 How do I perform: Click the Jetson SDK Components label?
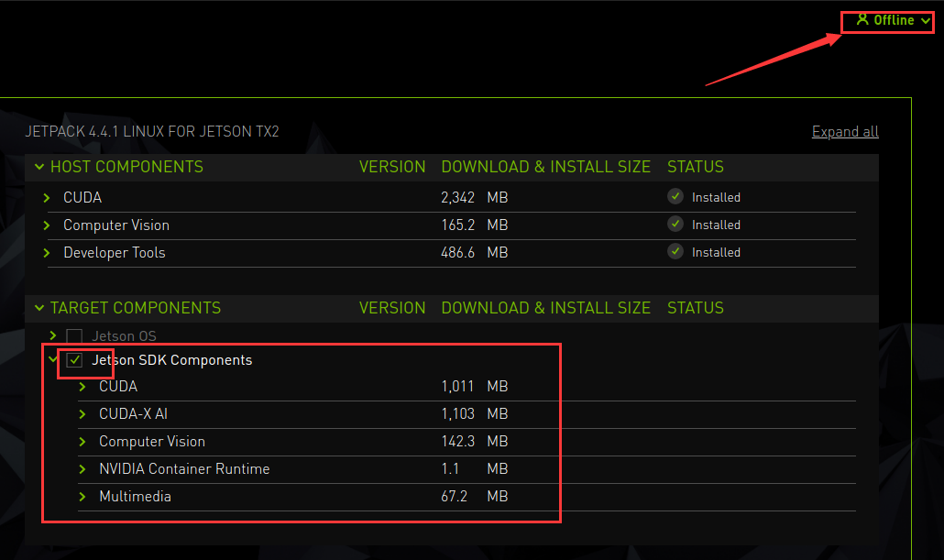point(172,360)
